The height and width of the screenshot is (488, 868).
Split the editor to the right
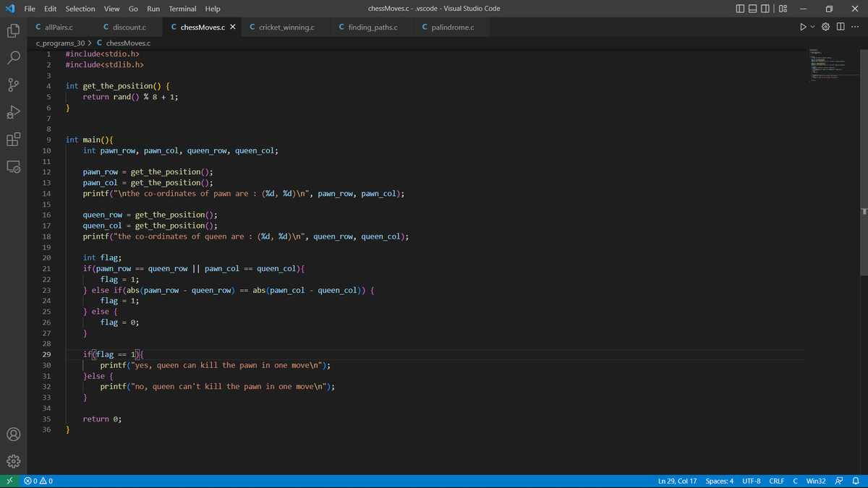tap(841, 27)
